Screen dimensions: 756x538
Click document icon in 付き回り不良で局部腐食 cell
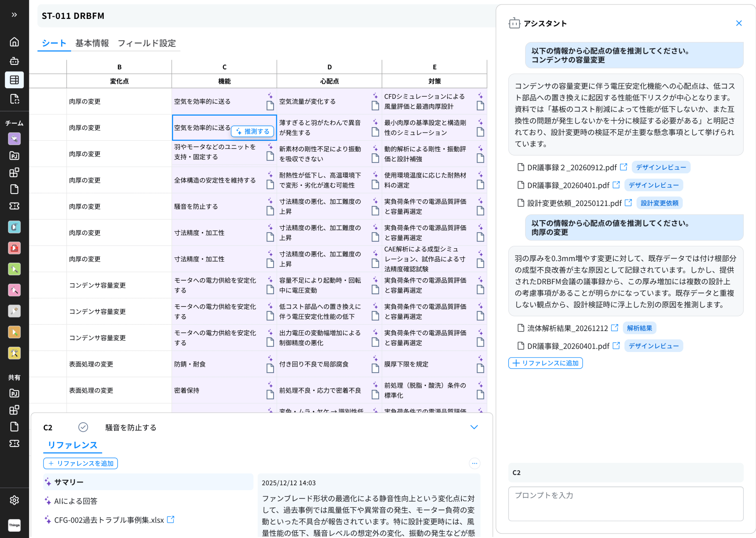[x=375, y=369]
